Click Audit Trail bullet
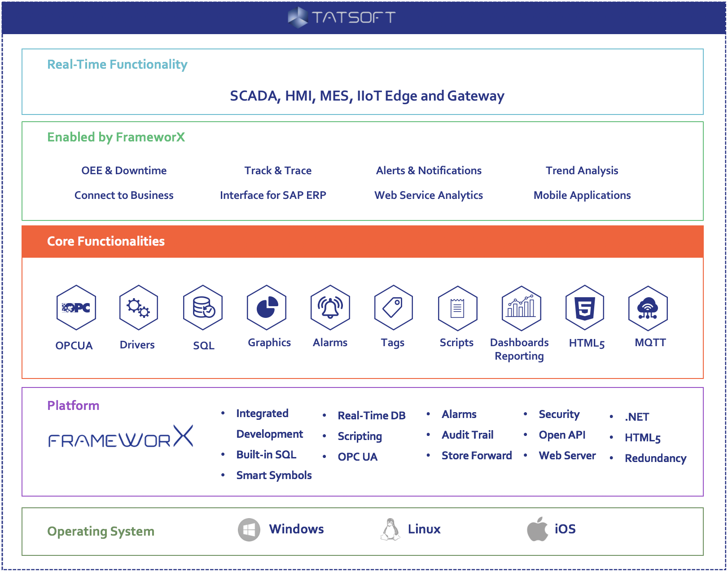The height and width of the screenshot is (572, 728). (467, 435)
